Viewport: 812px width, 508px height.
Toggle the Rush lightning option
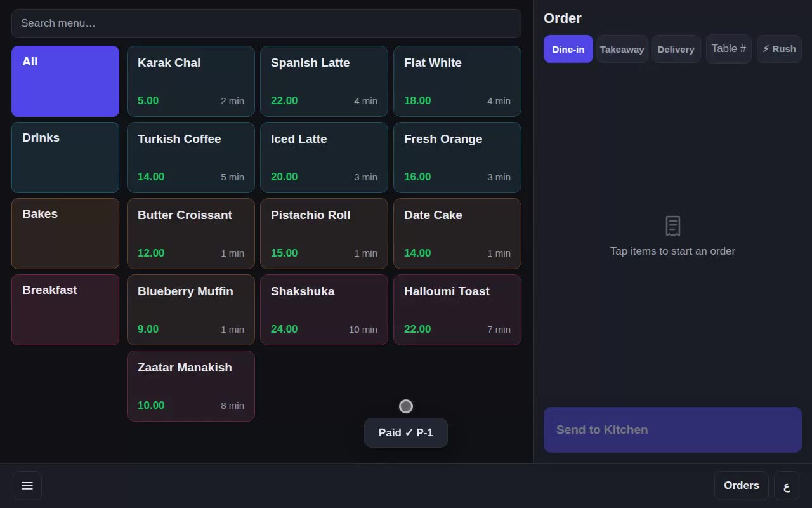779,49
